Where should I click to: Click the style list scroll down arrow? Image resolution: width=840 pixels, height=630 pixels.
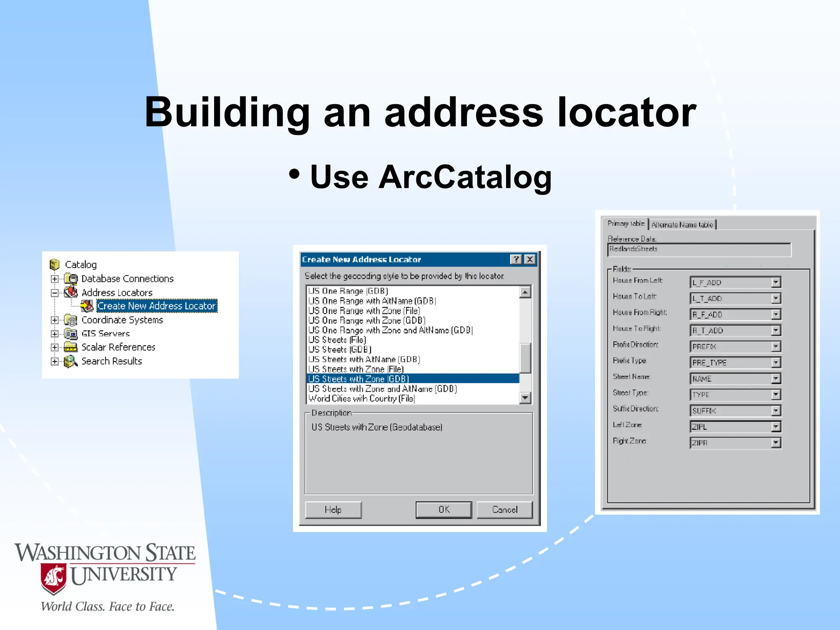525,397
